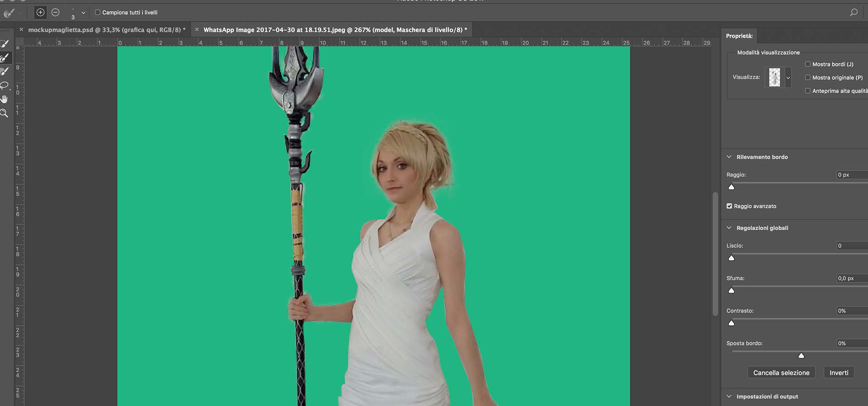
Task: Select the Zoom tool
Action: pyautogui.click(x=4, y=113)
